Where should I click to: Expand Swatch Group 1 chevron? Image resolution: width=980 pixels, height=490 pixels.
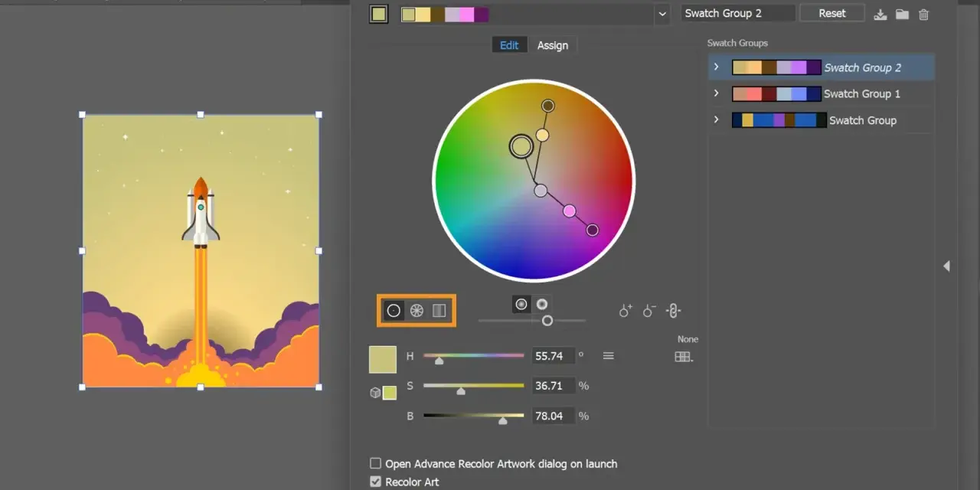(x=717, y=93)
